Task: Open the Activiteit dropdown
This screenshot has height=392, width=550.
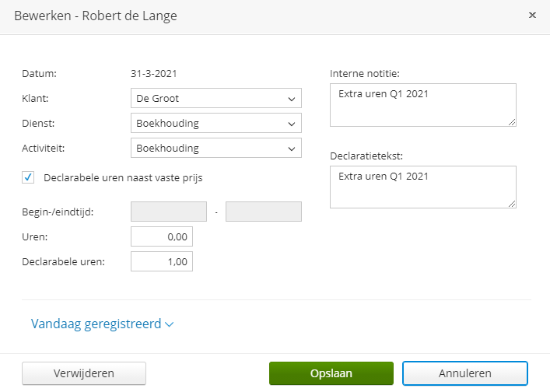Action: click(x=216, y=148)
